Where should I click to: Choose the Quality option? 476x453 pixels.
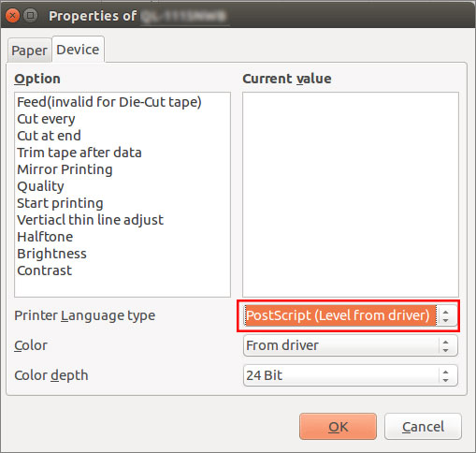click(x=40, y=186)
